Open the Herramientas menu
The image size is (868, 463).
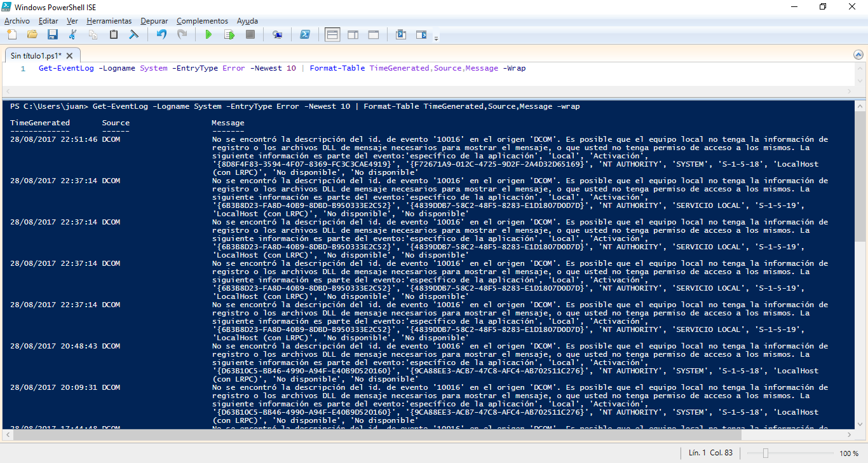tap(109, 21)
